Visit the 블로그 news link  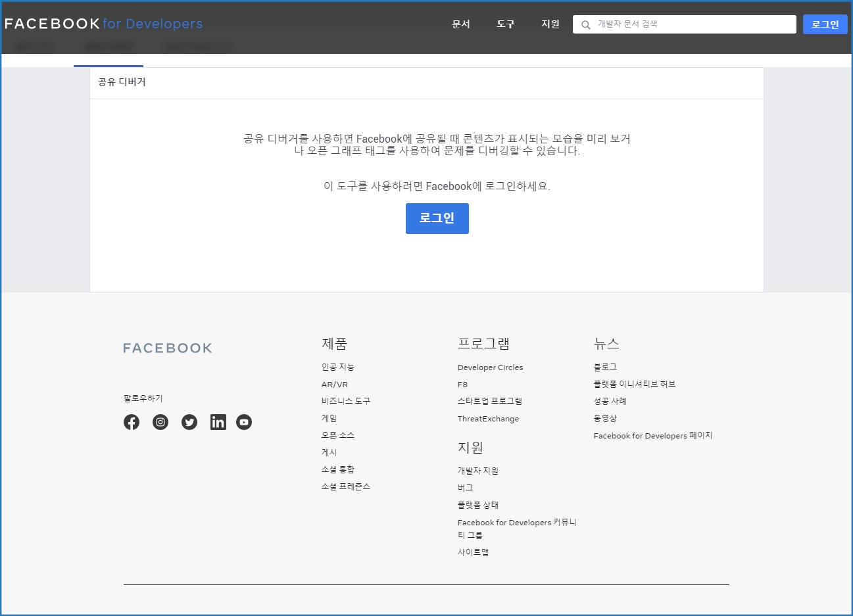tap(605, 367)
